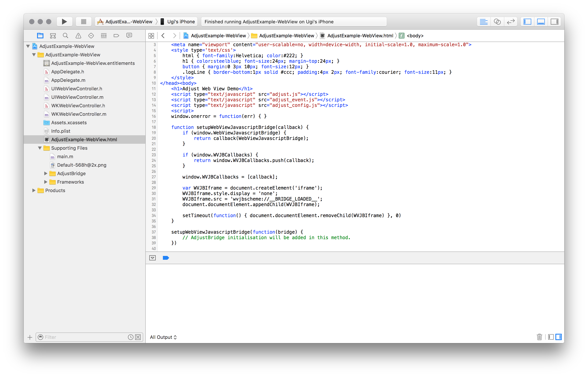The width and height of the screenshot is (588, 377).
Task: Click the Stop button in toolbar
Action: point(84,22)
